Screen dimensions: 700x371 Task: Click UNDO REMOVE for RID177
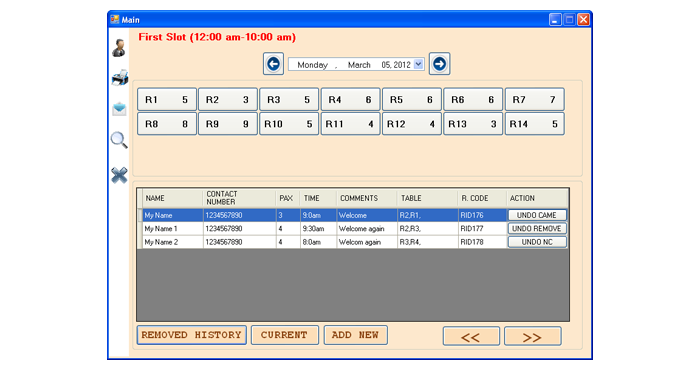pyautogui.click(x=537, y=229)
